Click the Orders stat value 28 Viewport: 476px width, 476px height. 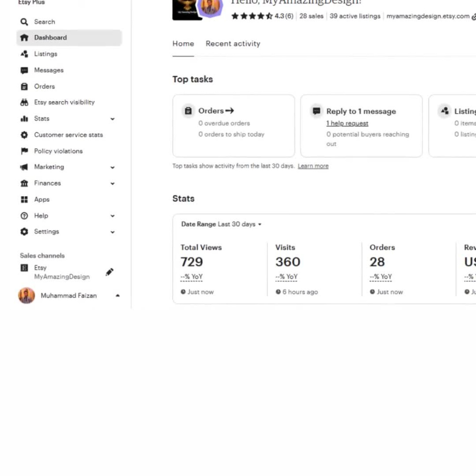pos(377,262)
